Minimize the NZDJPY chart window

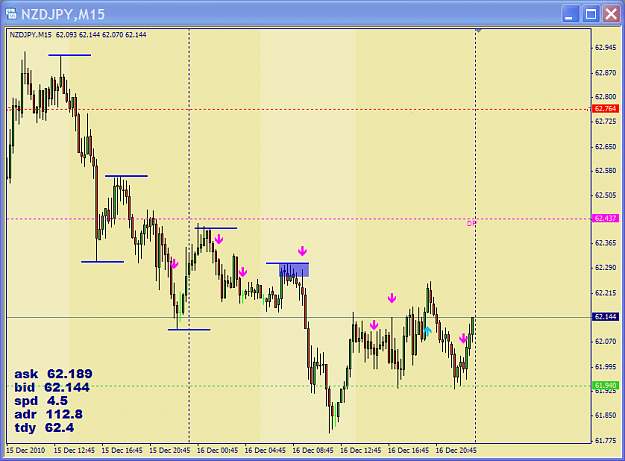[x=570, y=14]
